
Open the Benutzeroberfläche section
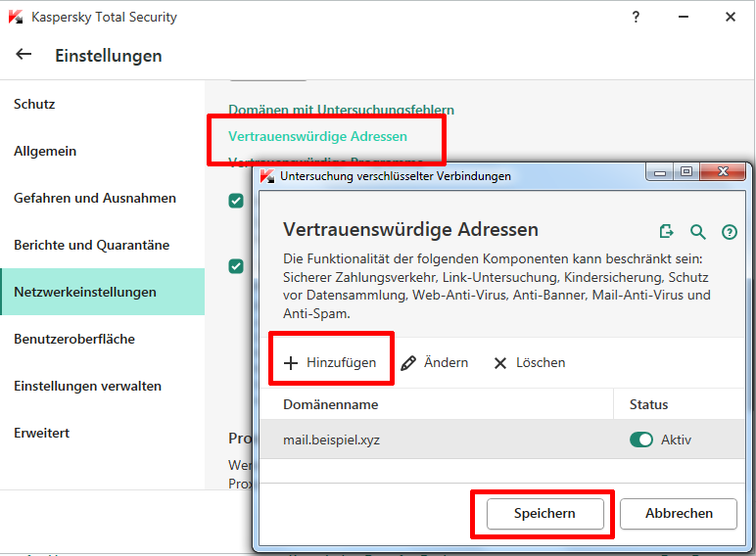coord(102,339)
